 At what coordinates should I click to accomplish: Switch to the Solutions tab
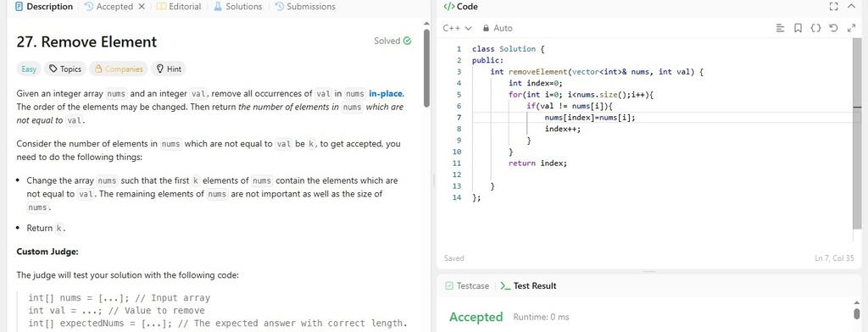tap(238, 7)
